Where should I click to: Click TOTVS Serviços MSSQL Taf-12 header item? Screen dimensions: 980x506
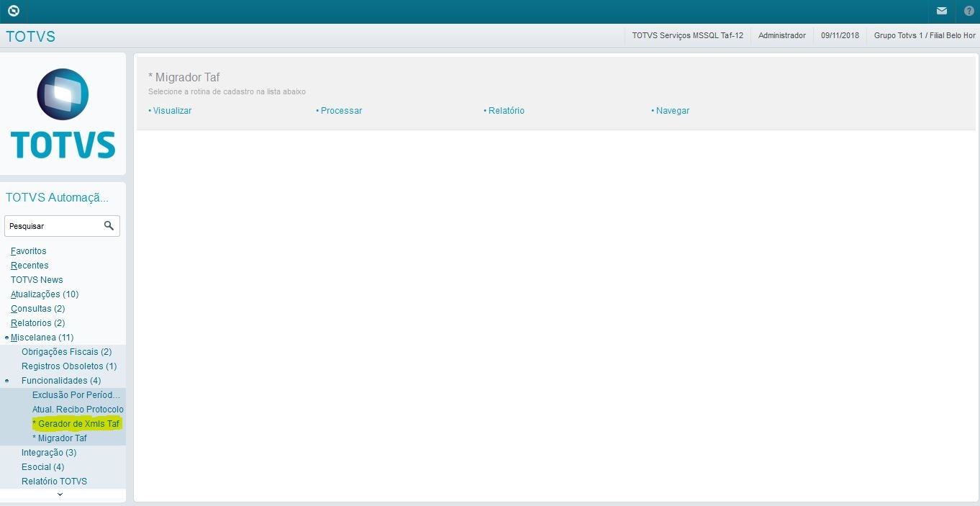coord(687,35)
